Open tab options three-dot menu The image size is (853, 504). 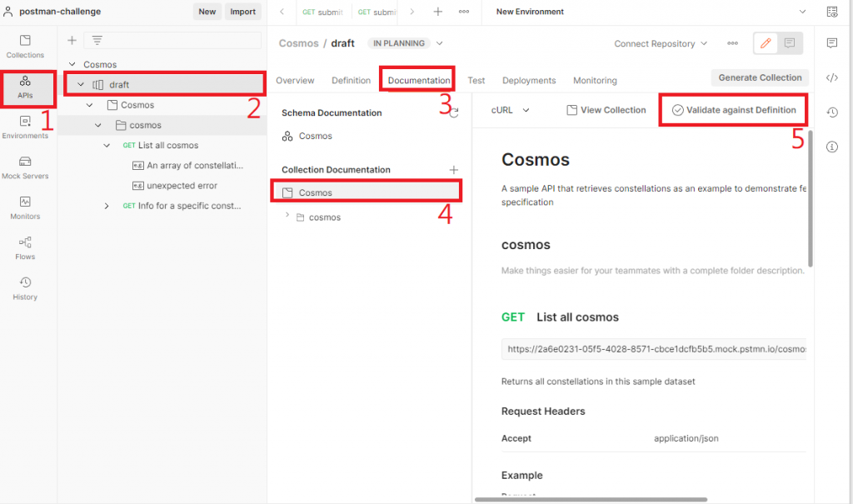[x=463, y=12]
